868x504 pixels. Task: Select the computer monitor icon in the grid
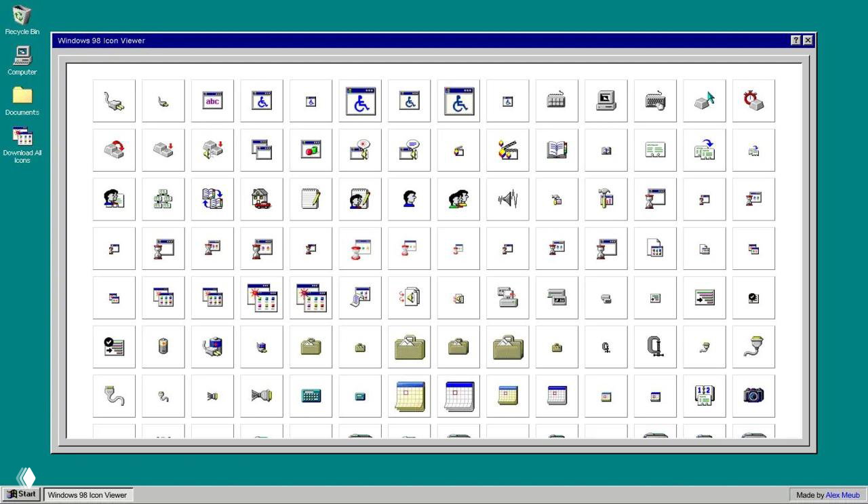606,101
